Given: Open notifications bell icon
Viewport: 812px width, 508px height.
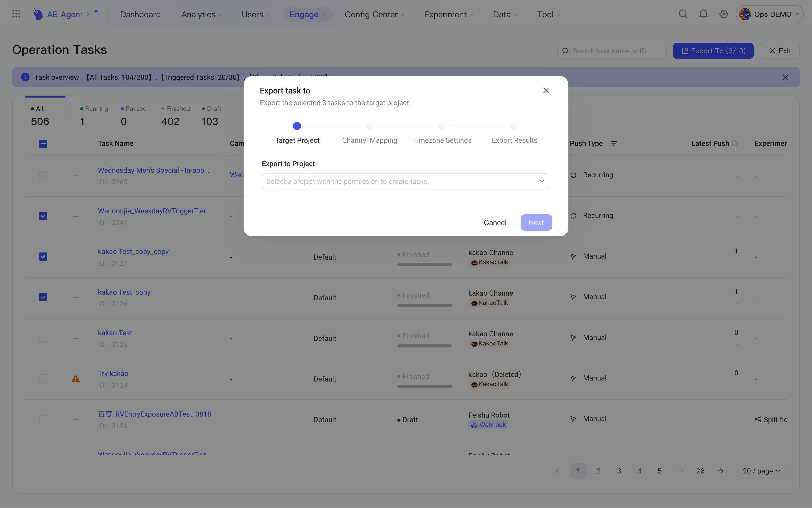Looking at the screenshot, I should coord(703,14).
